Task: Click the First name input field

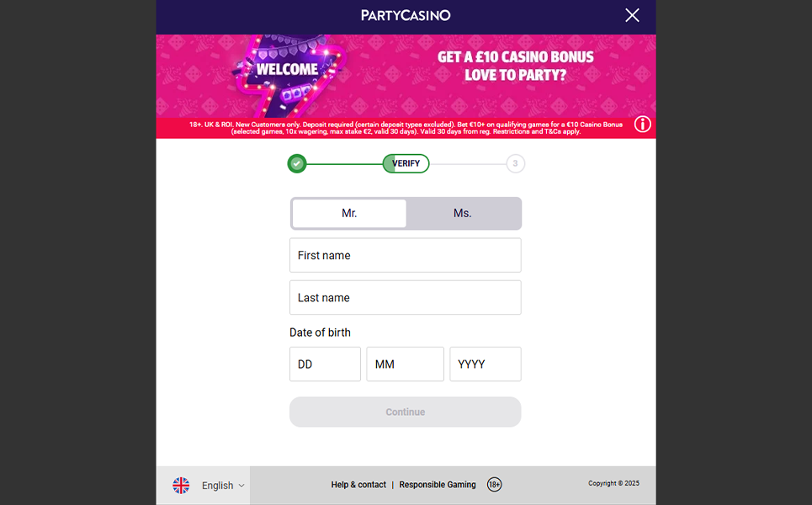Action: [x=406, y=255]
